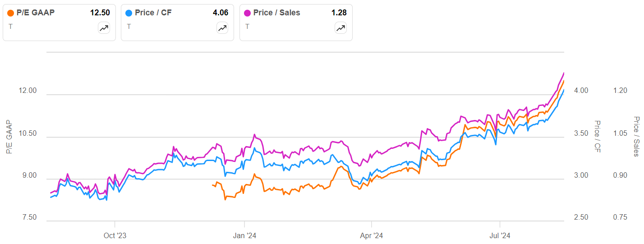Screen dimensions: 644x244
Task: Click the blue Price / CF color dot
Action: click(x=129, y=13)
